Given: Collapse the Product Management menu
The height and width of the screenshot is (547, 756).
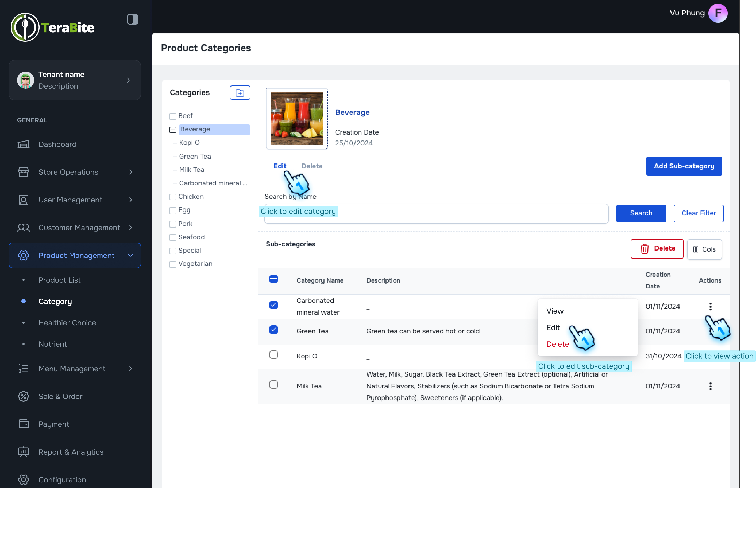Looking at the screenshot, I should (130, 256).
